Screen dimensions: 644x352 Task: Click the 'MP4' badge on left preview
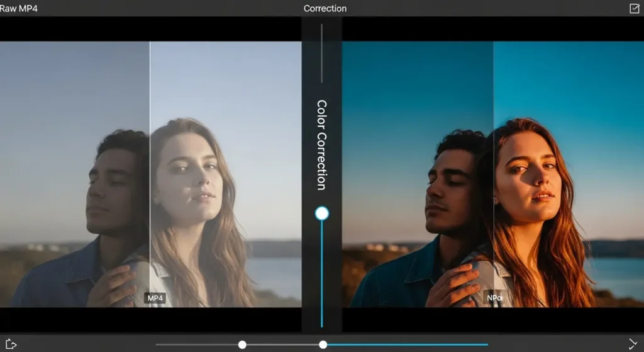[155, 298]
